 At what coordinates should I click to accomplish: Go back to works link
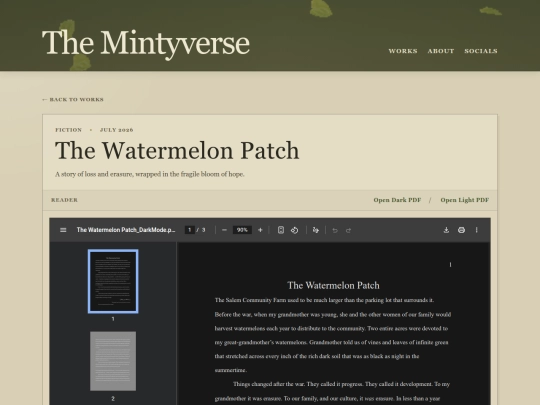click(x=73, y=100)
